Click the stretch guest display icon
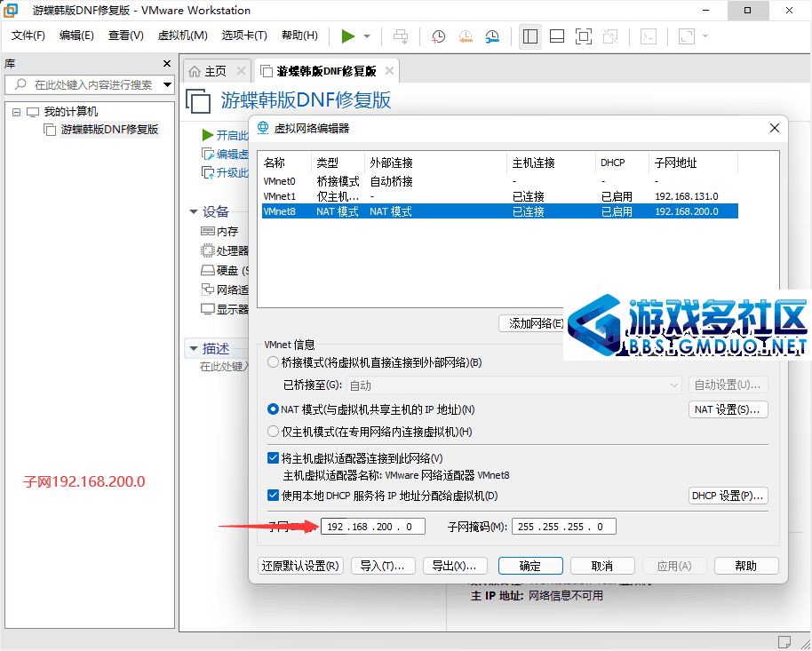812x651 pixels. (x=687, y=36)
